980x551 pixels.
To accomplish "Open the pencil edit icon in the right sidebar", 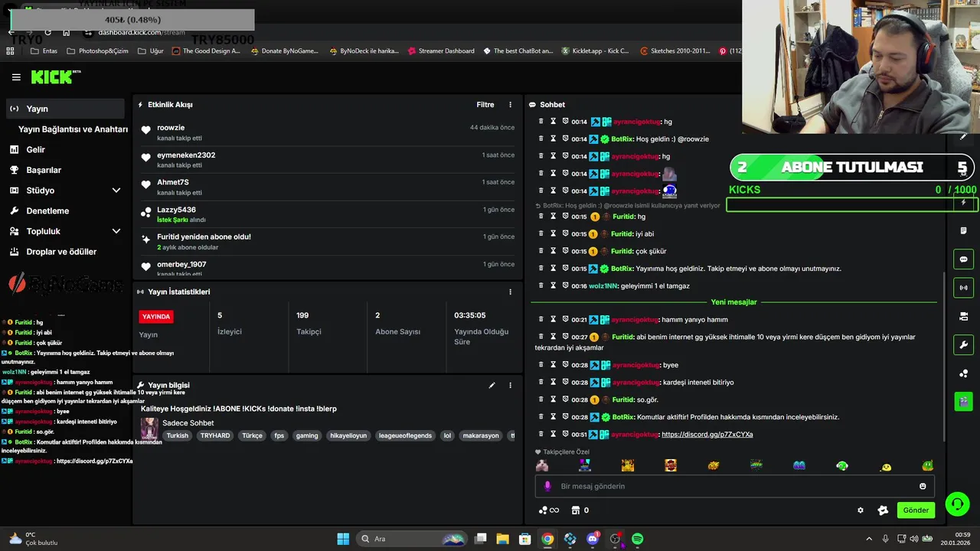I will 963,137.
